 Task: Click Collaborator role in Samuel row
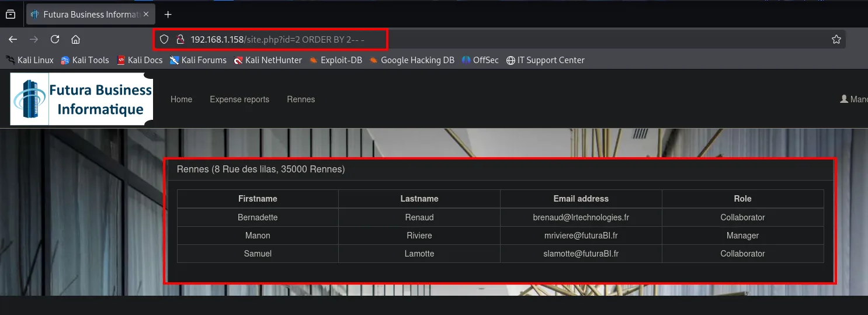(743, 254)
